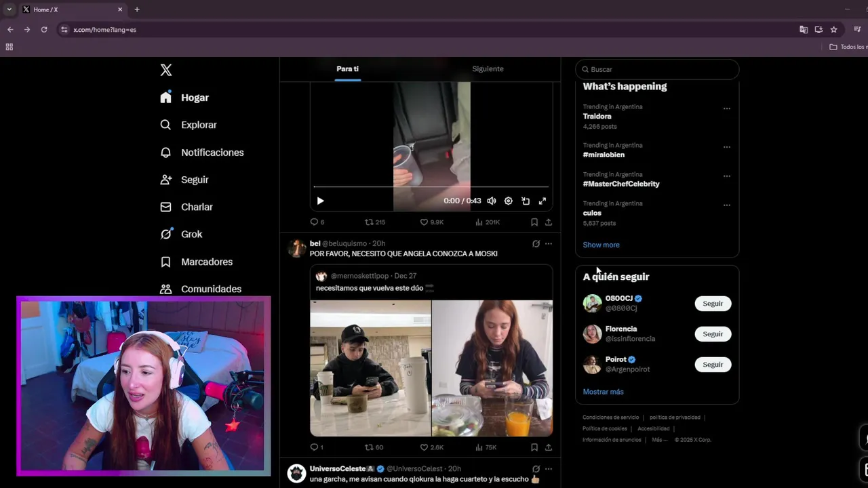Click Show more trends link
Viewport: 868px width, 488px height.
(x=601, y=245)
